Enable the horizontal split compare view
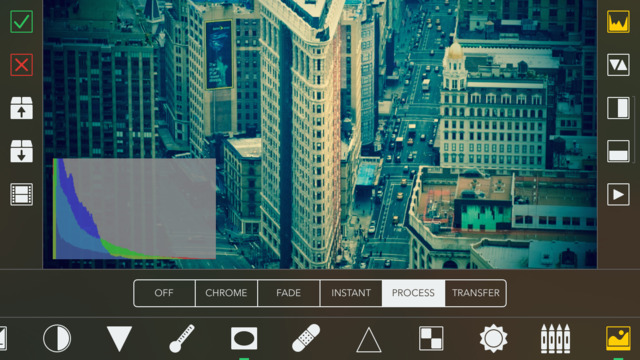640x360 pixels. [618, 151]
